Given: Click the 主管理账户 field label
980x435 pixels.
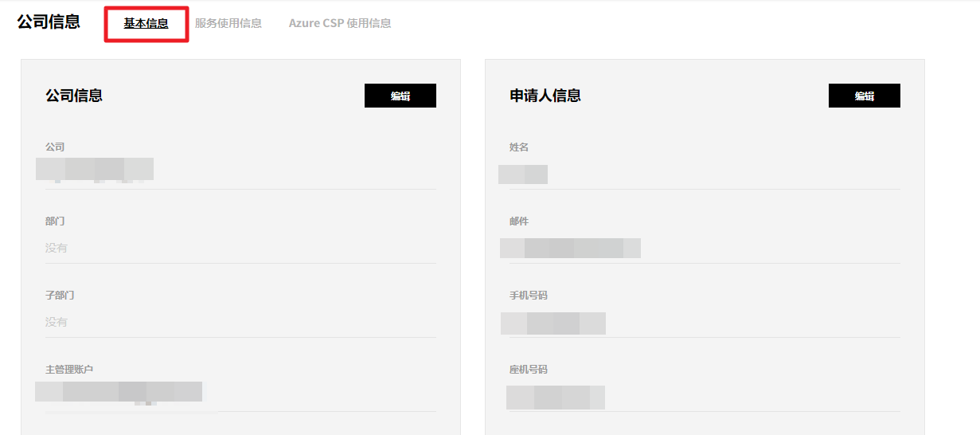Looking at the screenshot, I should [69, 370].
